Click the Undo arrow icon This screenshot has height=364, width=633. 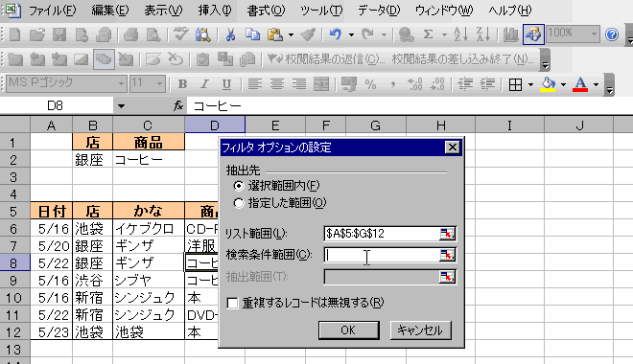coord(335,34)
